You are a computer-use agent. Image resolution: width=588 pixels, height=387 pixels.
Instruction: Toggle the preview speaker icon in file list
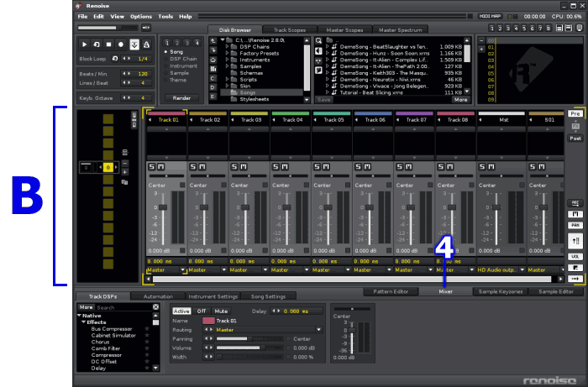click(318, 51)
